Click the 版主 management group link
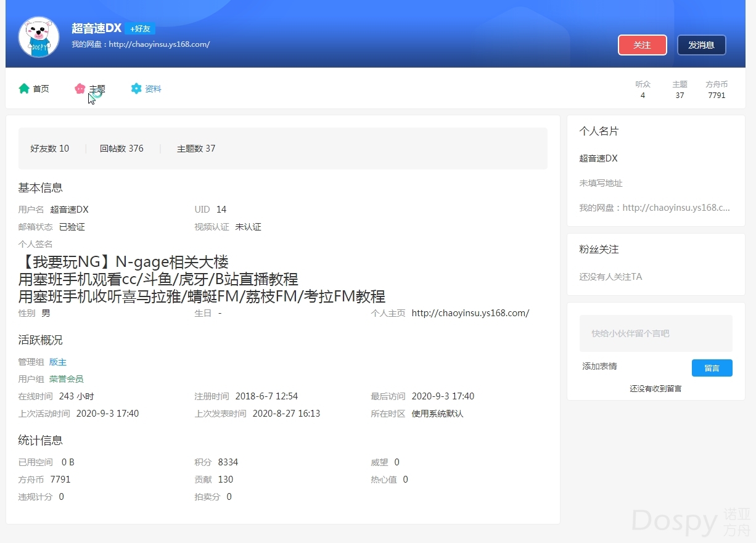The width and height of the screenshot is (756, 543). [x=58, y=362]
